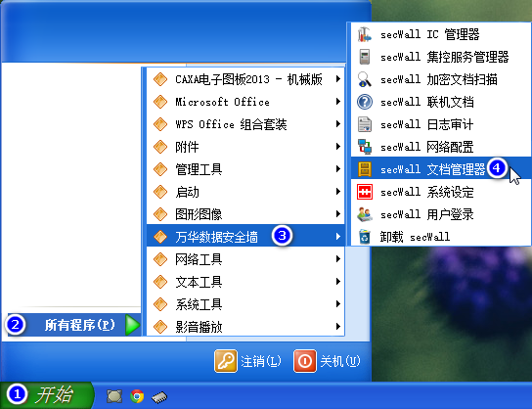Launch secWall 集控服务管理器 icon
This screenshot has height=409, width=532.
[365, 57]
